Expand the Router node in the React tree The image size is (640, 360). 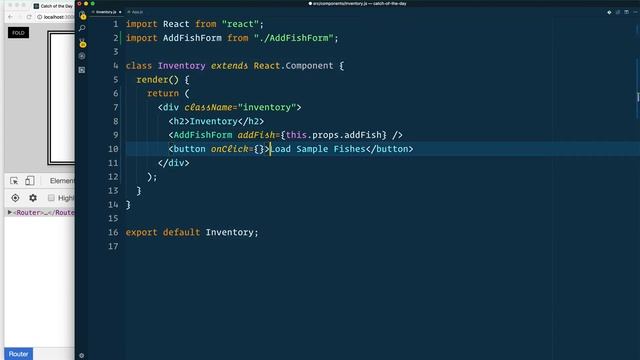[x=9, y=212]
